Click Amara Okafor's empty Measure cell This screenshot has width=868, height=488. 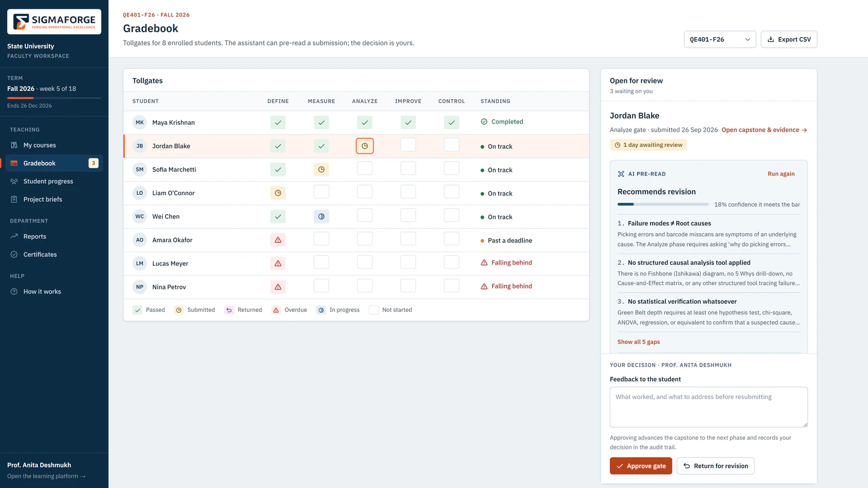[321, 239]
